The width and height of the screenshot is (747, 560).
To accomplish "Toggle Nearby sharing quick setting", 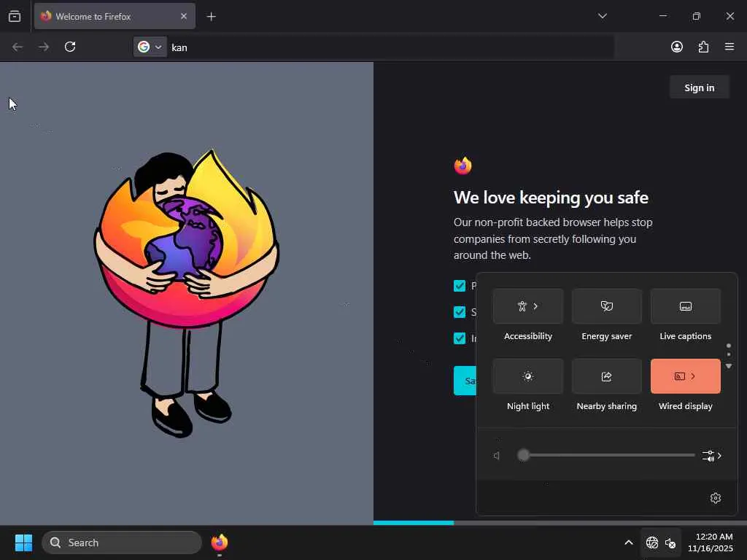I will point(606,376).
